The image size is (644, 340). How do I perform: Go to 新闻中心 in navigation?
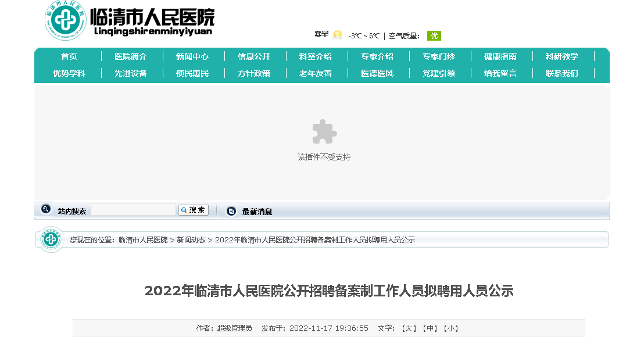tap(192, 56)
